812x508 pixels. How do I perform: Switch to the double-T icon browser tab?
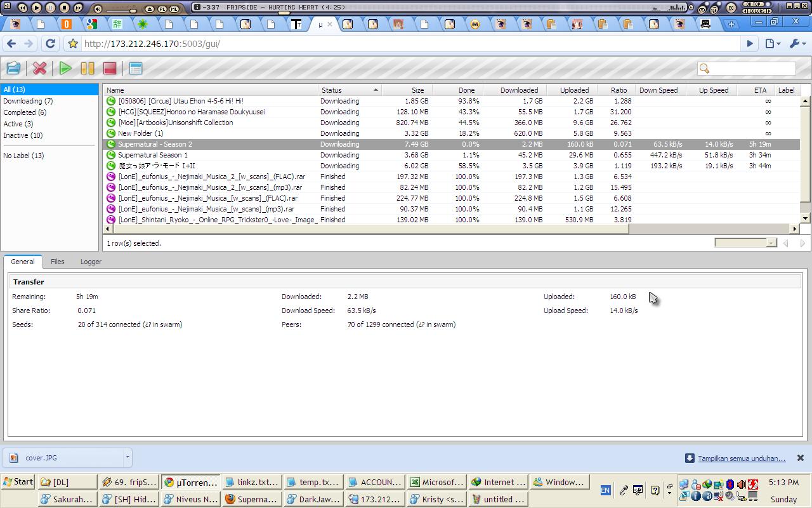coord(296,24)
